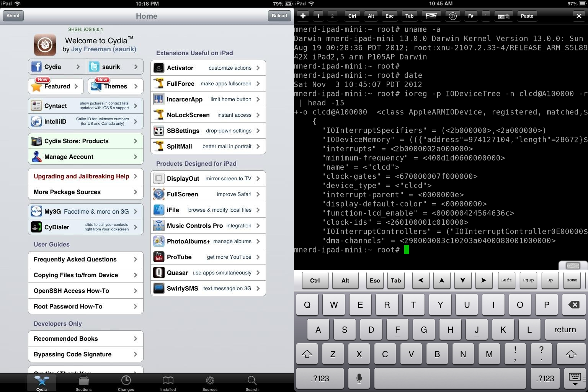Open More Package Sources row

pos(86,192)
